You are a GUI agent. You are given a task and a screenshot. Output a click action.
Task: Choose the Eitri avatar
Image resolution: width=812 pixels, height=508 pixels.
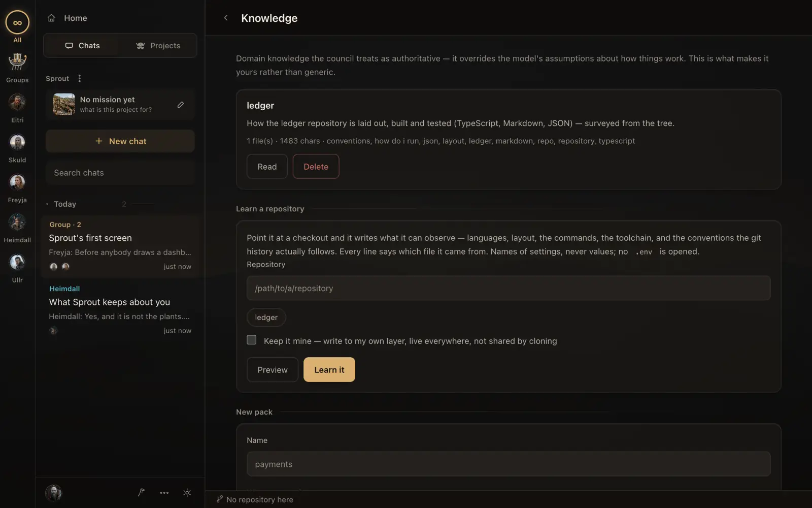[17, 102]
